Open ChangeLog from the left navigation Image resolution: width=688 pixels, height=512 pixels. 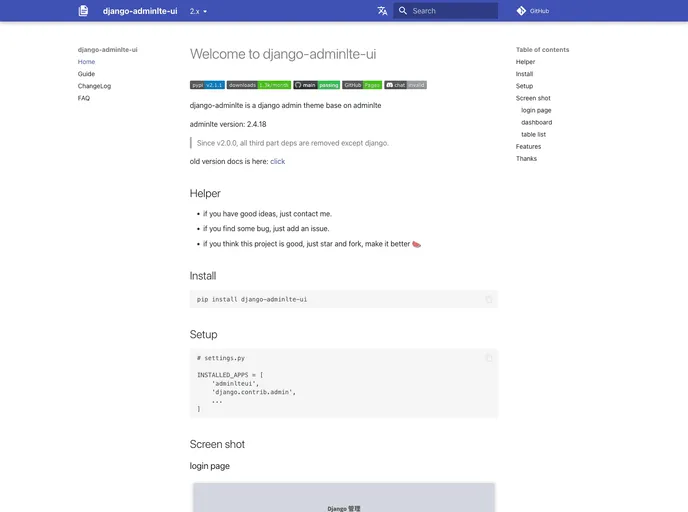[94, 86]
